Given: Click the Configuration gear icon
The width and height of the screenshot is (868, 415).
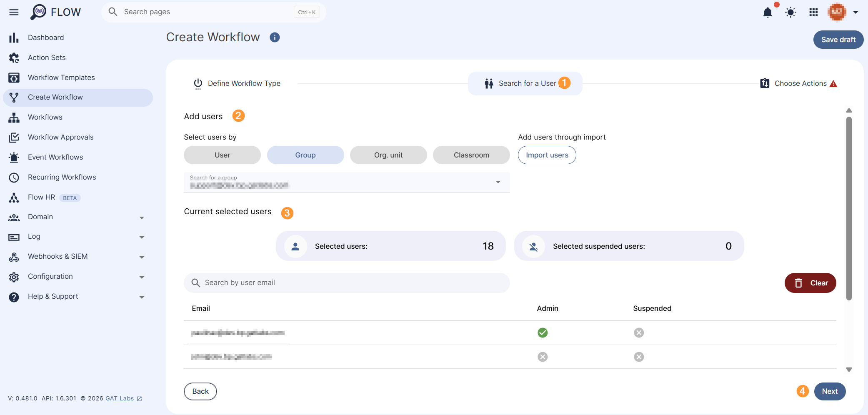Looking at the screenshot, I should (14, 277).
